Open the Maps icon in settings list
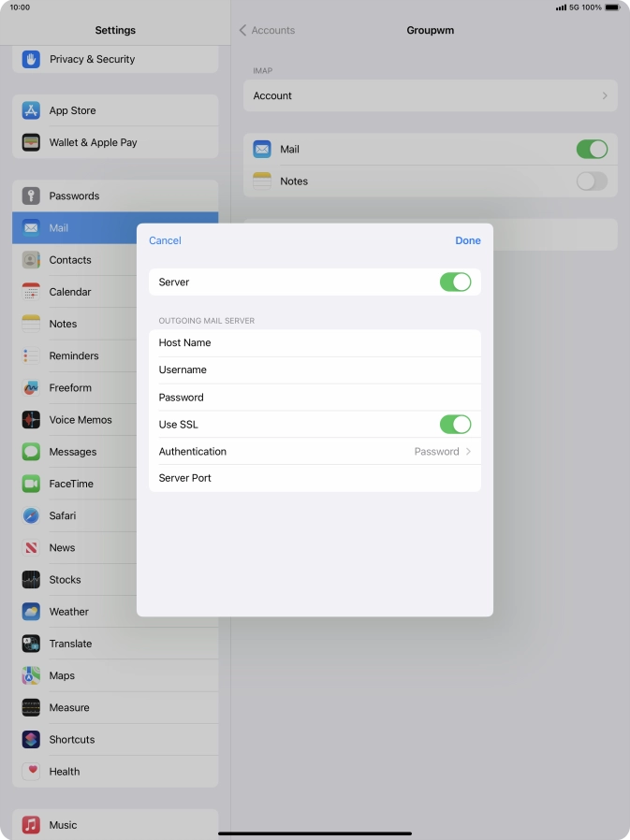630x840 pixels. coord(31,675)
